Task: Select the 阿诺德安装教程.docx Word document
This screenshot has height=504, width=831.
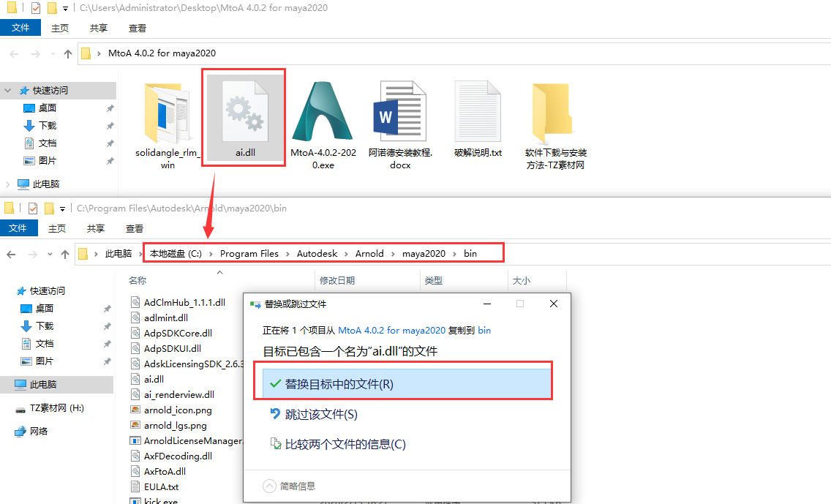Action: point(400,126)
